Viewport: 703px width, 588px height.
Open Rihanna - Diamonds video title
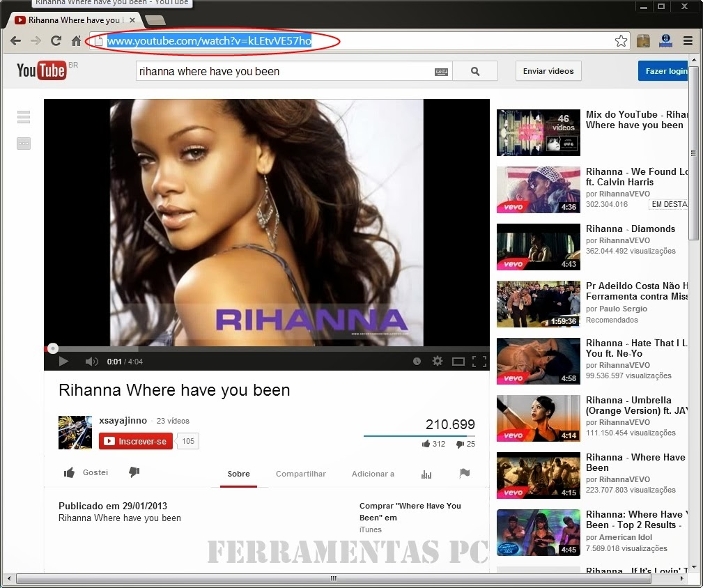point(631,229)
